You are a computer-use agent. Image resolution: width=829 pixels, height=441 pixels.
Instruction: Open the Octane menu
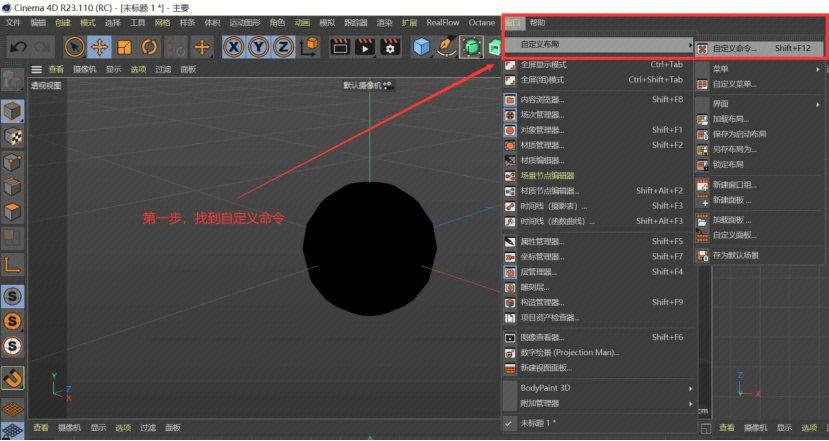[x=482, y=23]
